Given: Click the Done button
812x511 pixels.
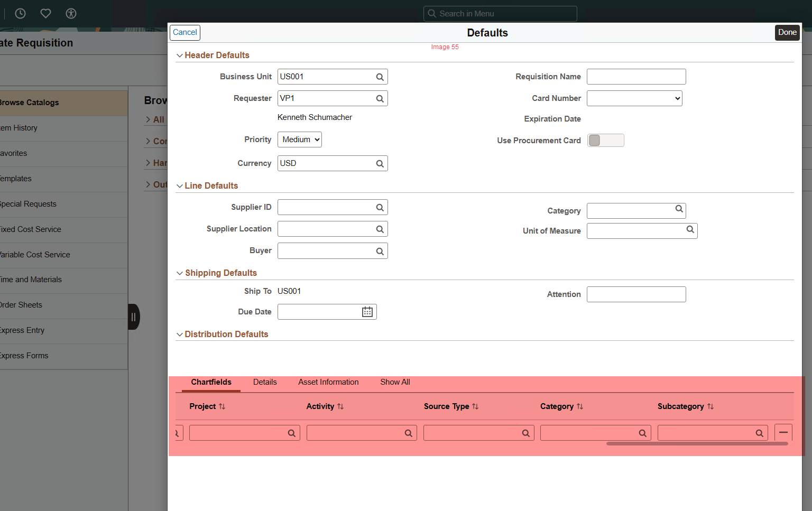Looking at the screenshot, I should click(x=787, y=32).
